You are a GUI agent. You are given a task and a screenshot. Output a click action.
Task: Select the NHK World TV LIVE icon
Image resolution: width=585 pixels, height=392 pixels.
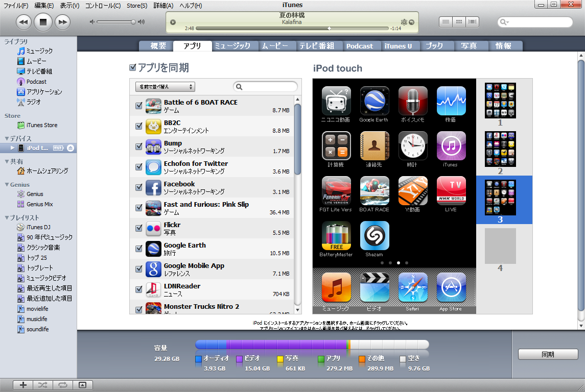click(x=451, y=191)
